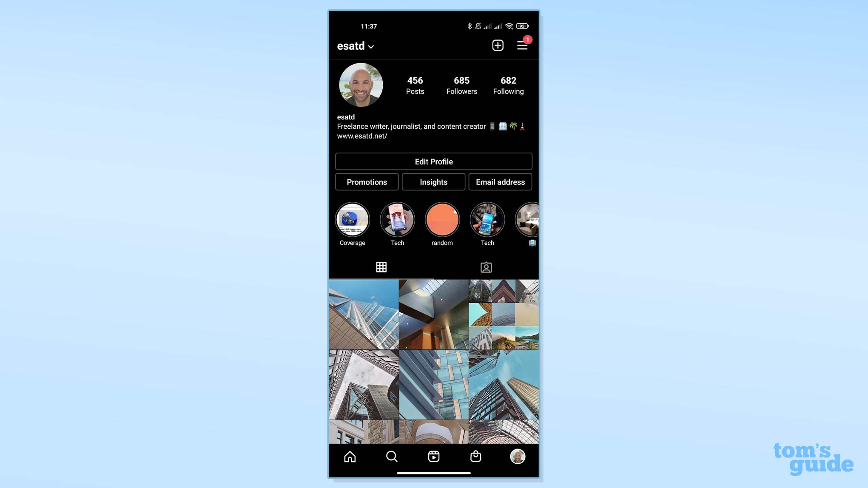
Task: Tap the search magnifier icon
Action: (x=392, y=457)
